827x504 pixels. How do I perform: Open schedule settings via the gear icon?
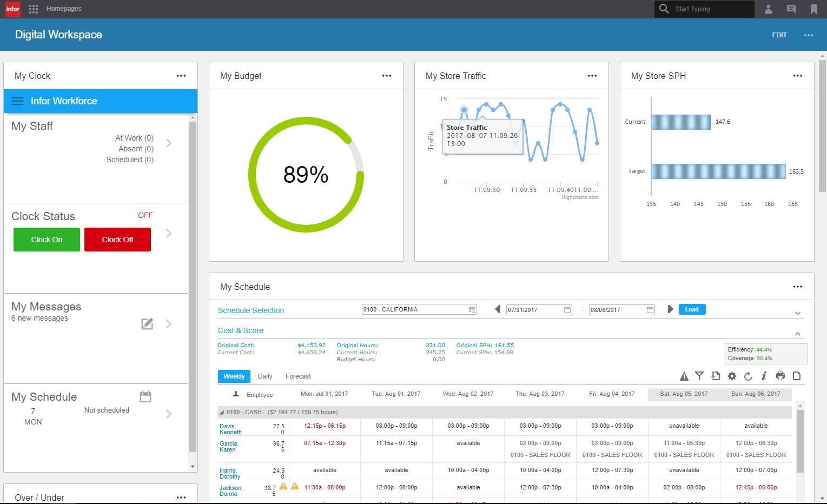pos(732,375)
